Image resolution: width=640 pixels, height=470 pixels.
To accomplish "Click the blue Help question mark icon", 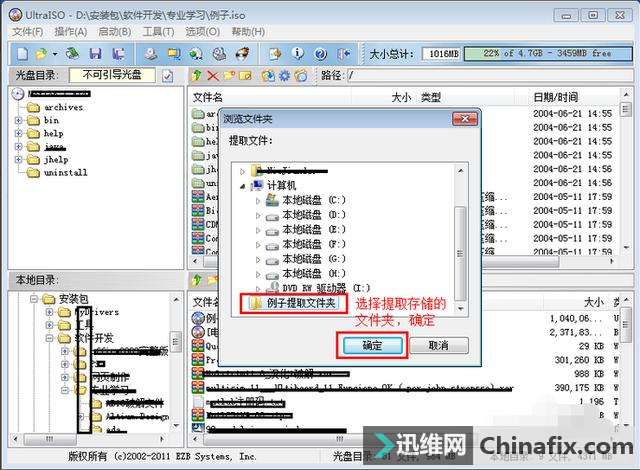I will click(320, 53).
